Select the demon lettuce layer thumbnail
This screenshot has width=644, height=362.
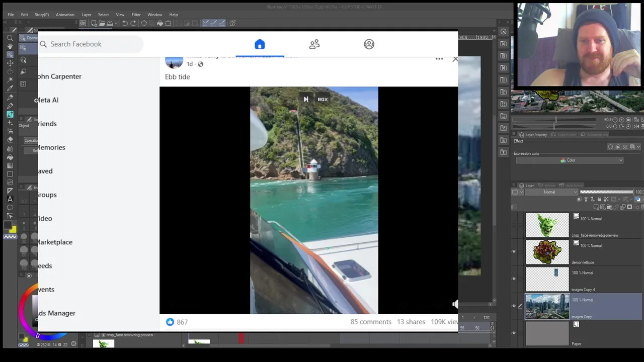[x=547, y=252]
